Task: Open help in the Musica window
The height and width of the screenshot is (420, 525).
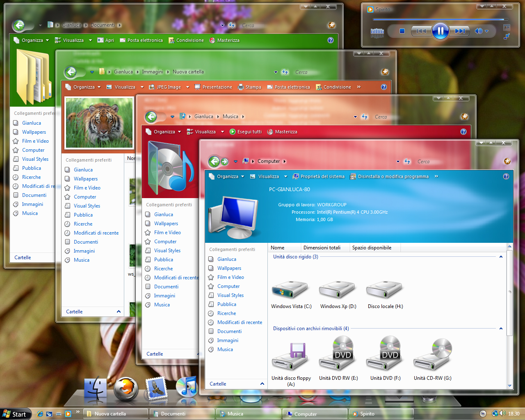Action: [x=463, y=132]
